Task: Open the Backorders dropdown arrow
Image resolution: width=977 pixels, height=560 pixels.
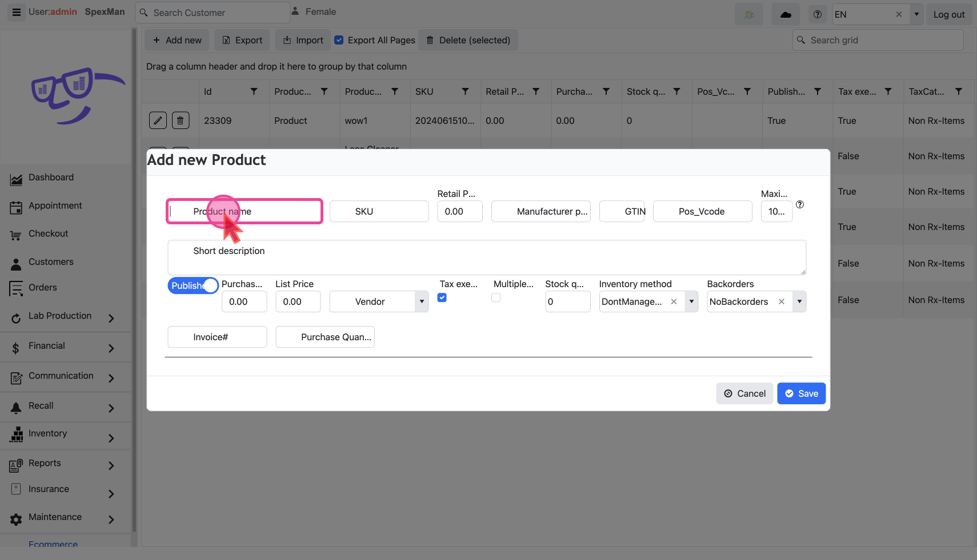Action: (799, 301)
